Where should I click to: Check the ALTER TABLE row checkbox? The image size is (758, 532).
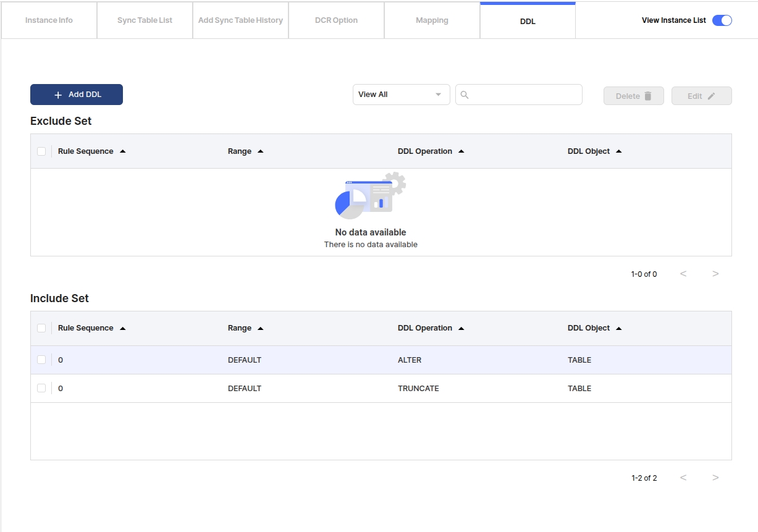pyautogui.click(x=41, y=360)
